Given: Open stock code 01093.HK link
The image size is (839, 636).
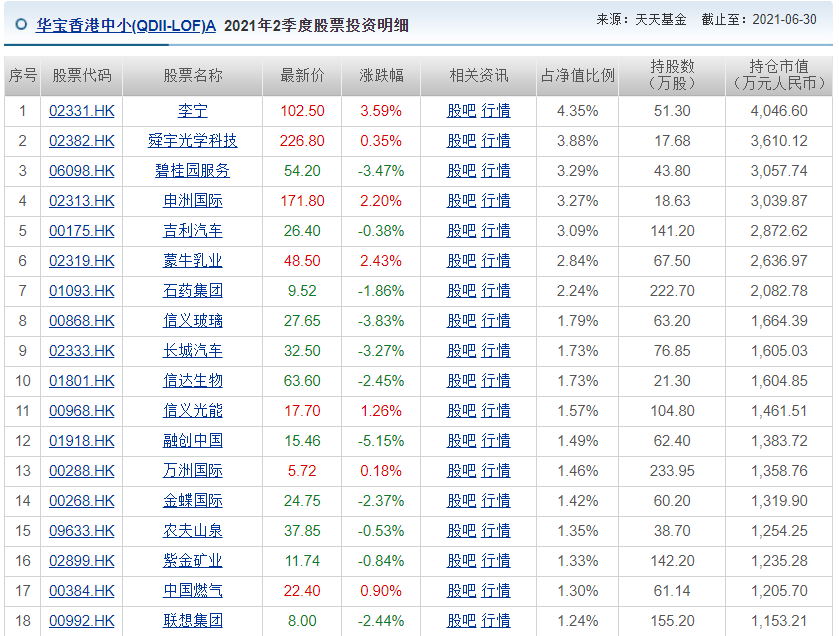Looking at the screenshot, I should tap(82, 290).
